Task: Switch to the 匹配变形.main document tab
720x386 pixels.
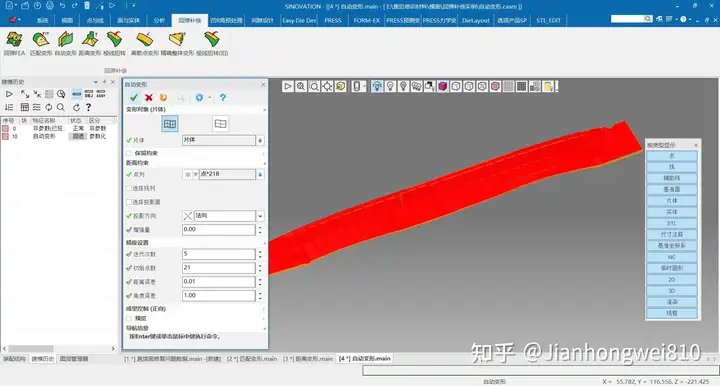Action: tap(253, 359)
